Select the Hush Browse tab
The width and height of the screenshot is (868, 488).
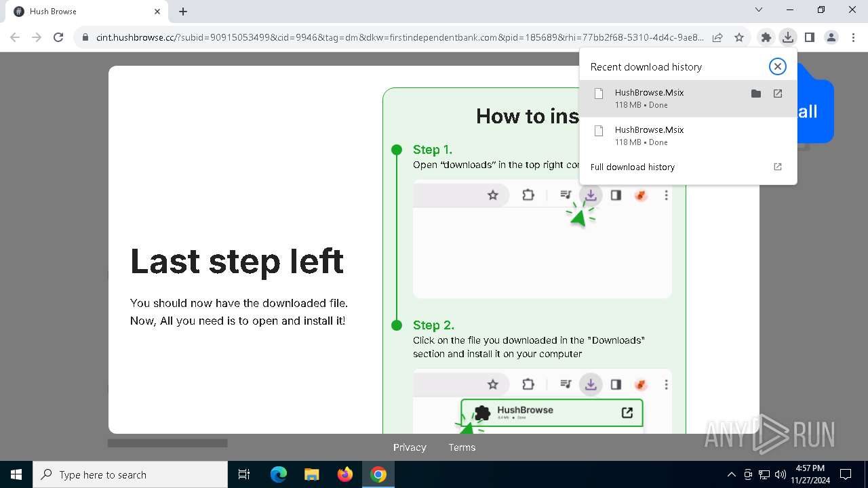coord(87,12)
